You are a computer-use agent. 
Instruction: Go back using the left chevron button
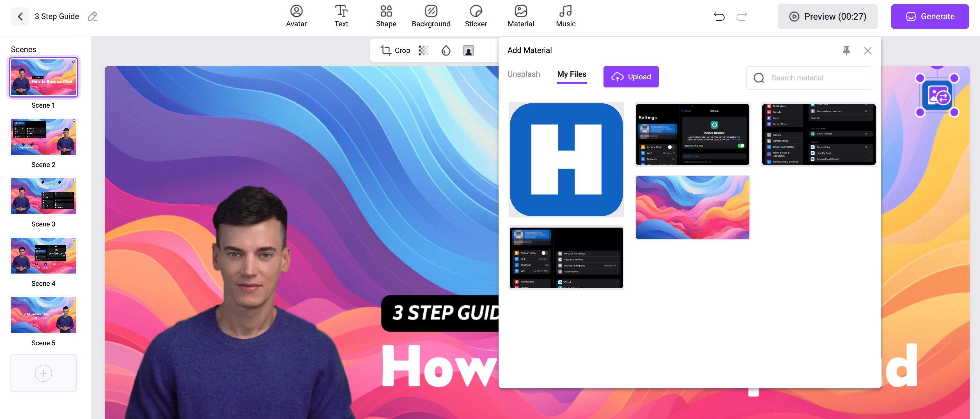[x=20, y=16]
